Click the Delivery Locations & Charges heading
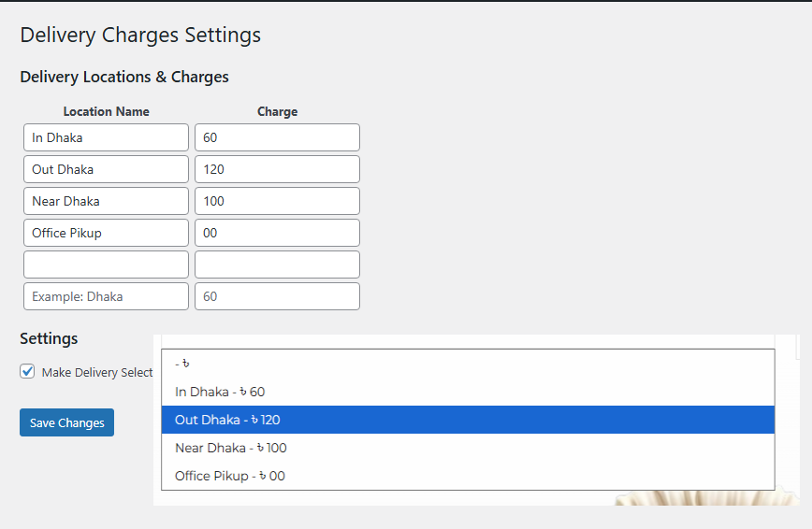 [x=124, y=77]
